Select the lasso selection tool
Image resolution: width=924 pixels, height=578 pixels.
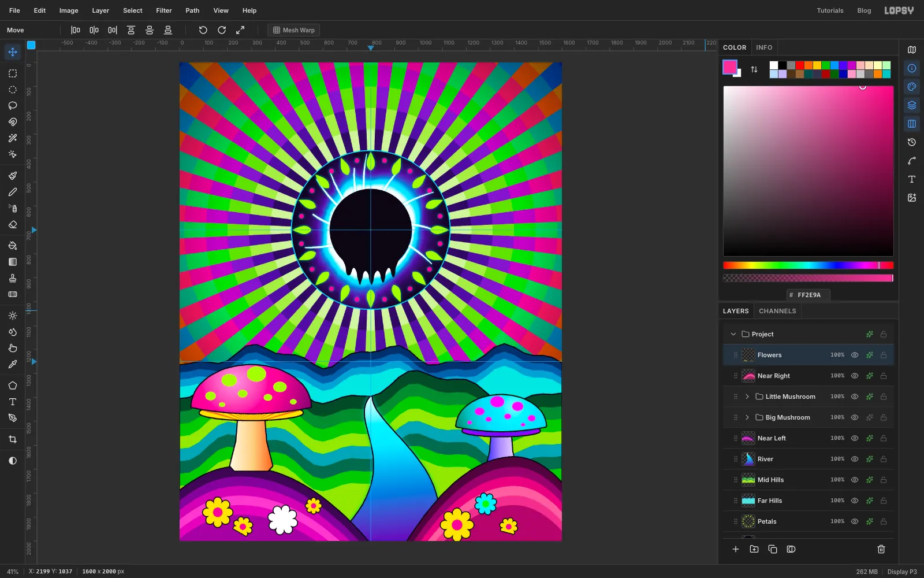[x=13, y=106]
